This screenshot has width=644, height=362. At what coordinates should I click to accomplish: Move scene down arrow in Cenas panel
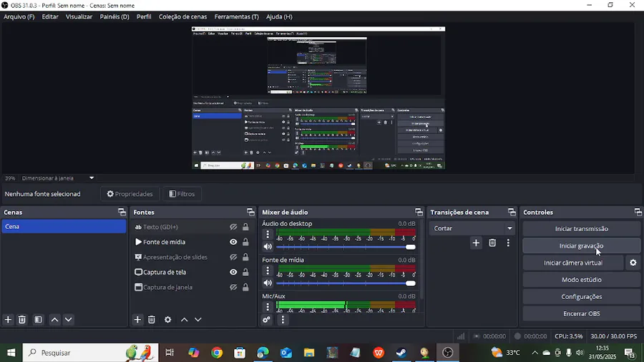point(69,319)
